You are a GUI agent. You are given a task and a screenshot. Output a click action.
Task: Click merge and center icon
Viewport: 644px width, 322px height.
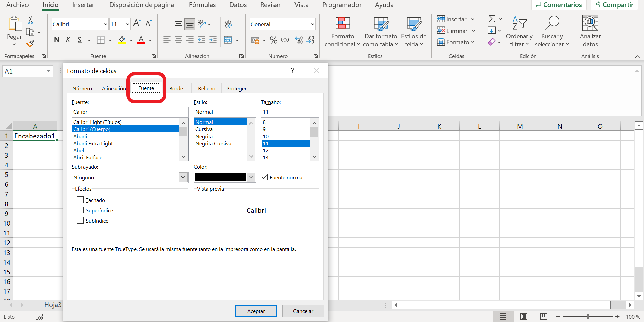228,40
